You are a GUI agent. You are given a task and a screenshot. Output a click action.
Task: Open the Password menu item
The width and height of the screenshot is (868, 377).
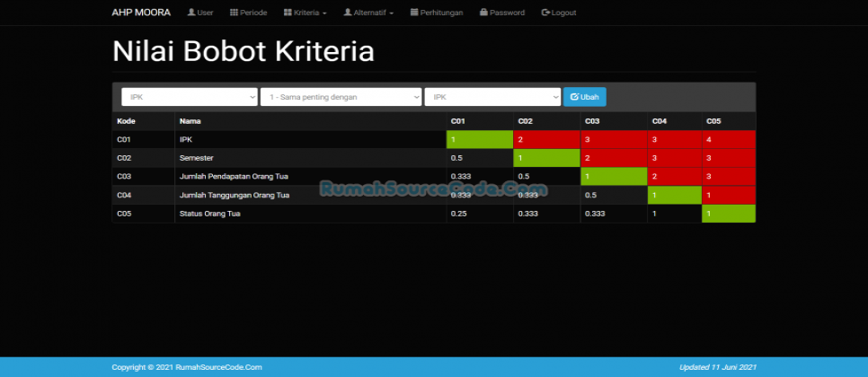point(502,13)
